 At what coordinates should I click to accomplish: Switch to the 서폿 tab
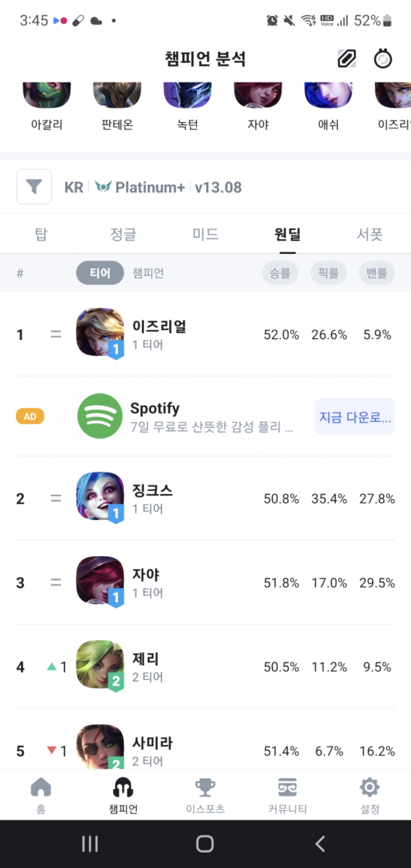(x=369, y=234)
